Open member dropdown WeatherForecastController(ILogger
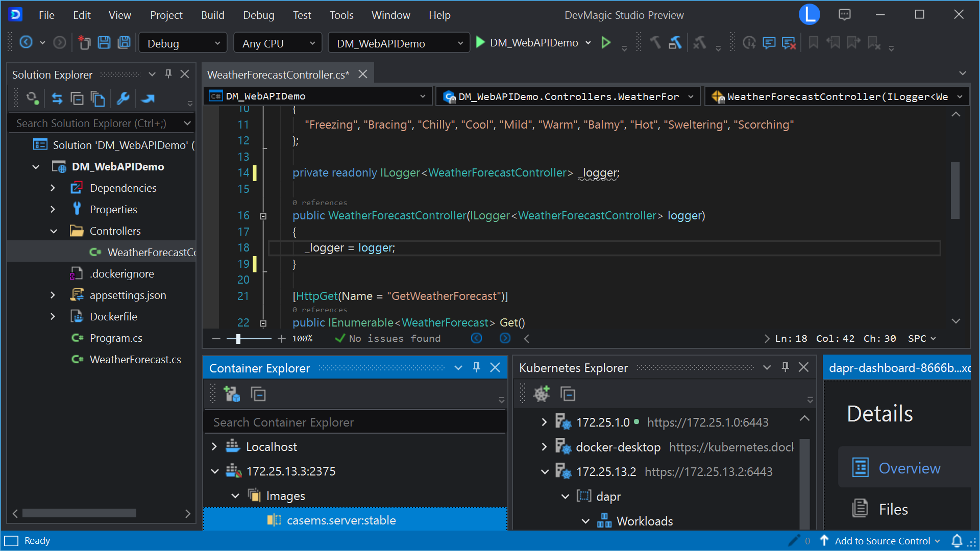The width and height of the screenshot is (980, 551). pyautogui.click(x=837, y=96)
